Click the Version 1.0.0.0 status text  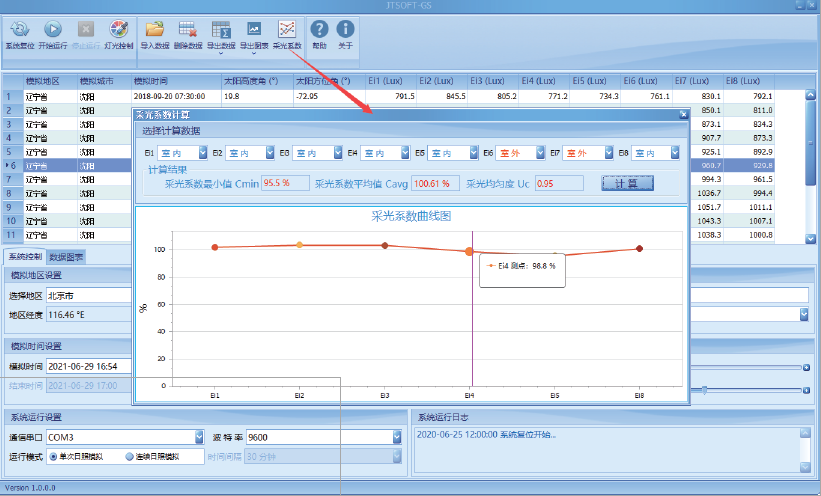[x=30, y=488]
